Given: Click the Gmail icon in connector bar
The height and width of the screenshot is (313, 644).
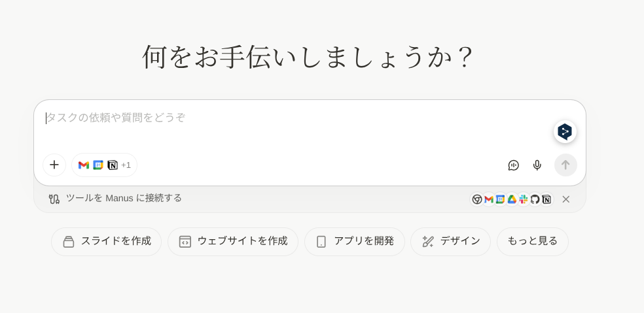Looking at the screenshot, I should click(x=489, y=199).
